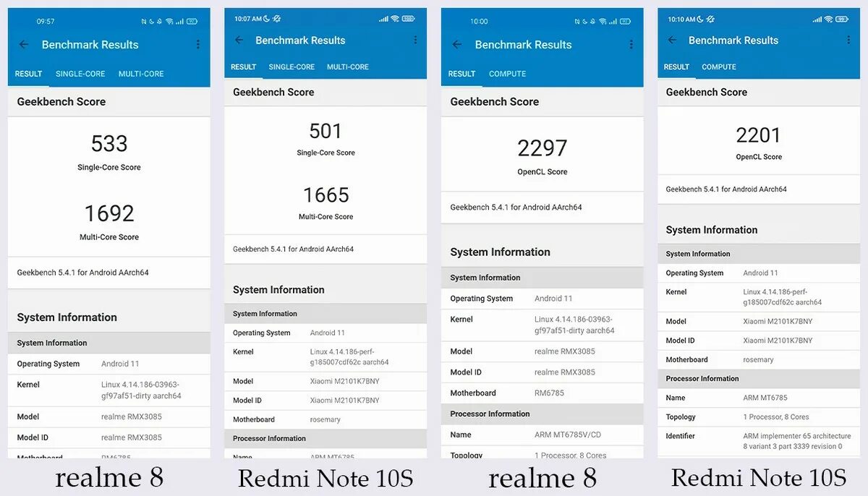This screenshot has height=496, width=868.
Task: Tap Operating System row on the 10:10 AM screen
Action: tap(759, 273)
